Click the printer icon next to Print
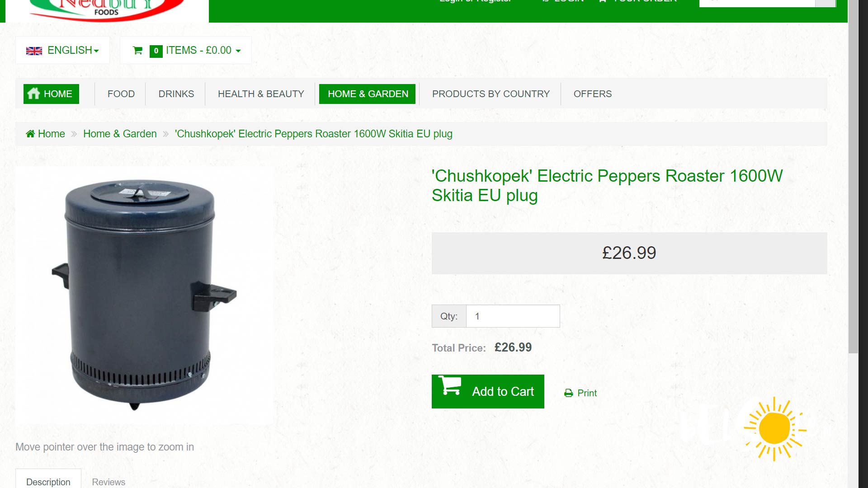The width and height of the screenshot is (868, 488). click(569, 393)
